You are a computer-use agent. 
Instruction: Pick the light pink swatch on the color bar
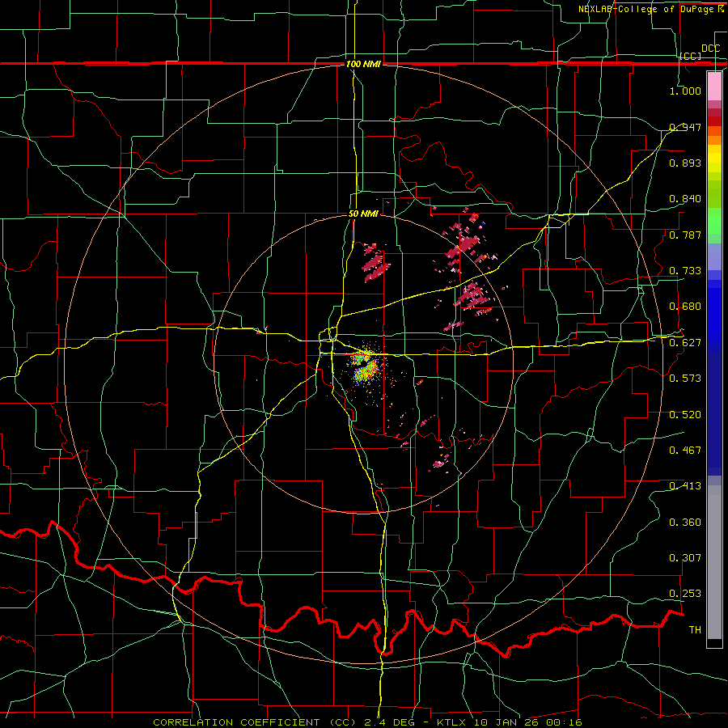(x=714, y=87)
